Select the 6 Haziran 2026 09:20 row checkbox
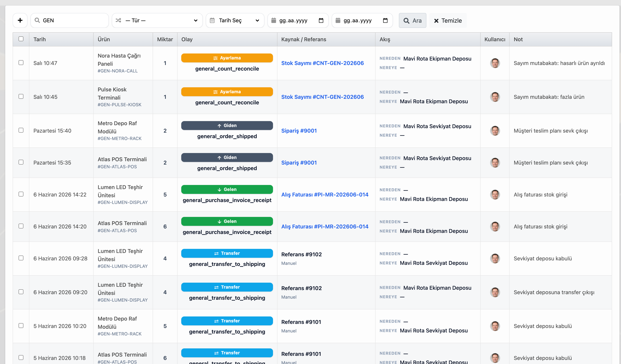621x364 pixels. (x=21, y=292)
